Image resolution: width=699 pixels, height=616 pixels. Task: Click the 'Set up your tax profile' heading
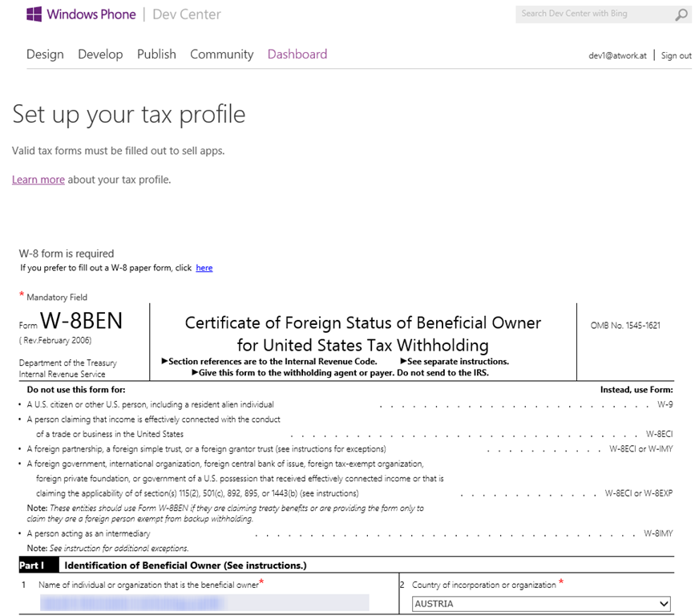(129, 114)
